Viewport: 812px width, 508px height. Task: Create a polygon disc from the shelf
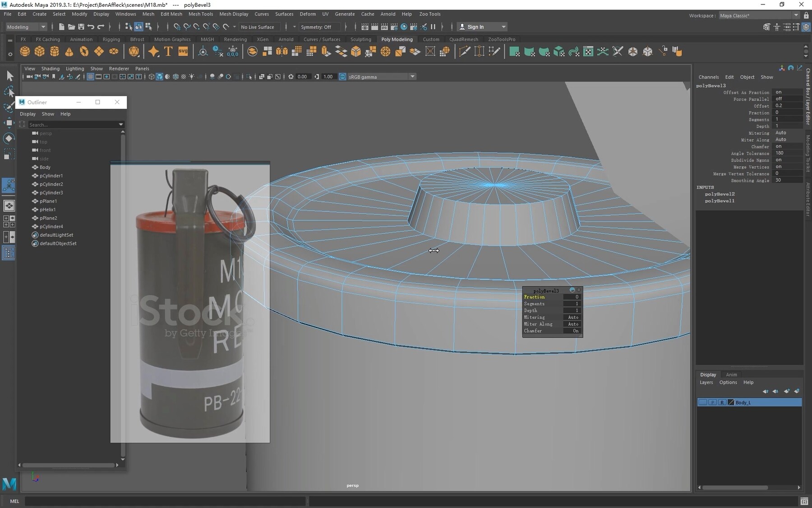[x=114, y=51]
